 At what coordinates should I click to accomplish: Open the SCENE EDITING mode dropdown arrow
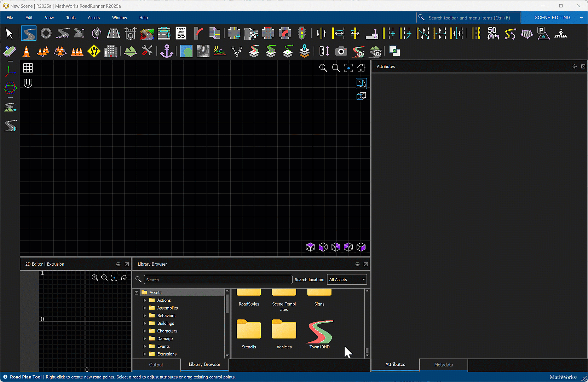point(582,18)
